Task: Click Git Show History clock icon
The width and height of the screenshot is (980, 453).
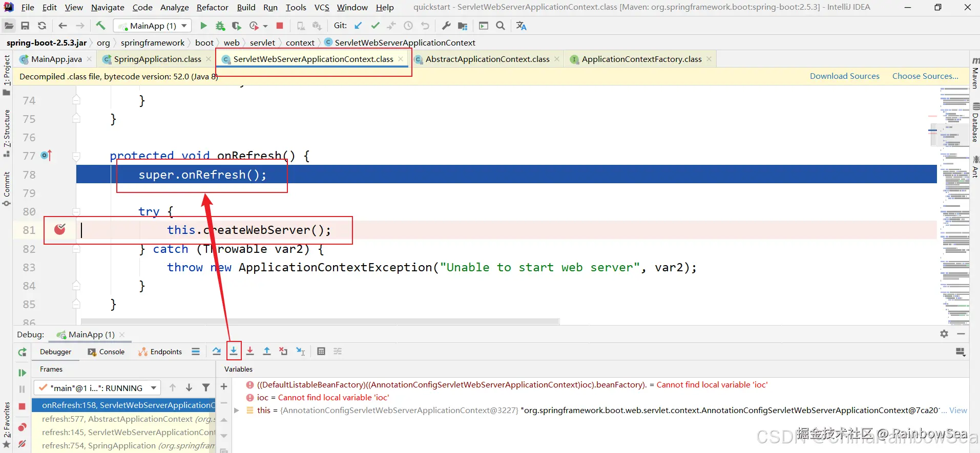Action: (408, 26)
